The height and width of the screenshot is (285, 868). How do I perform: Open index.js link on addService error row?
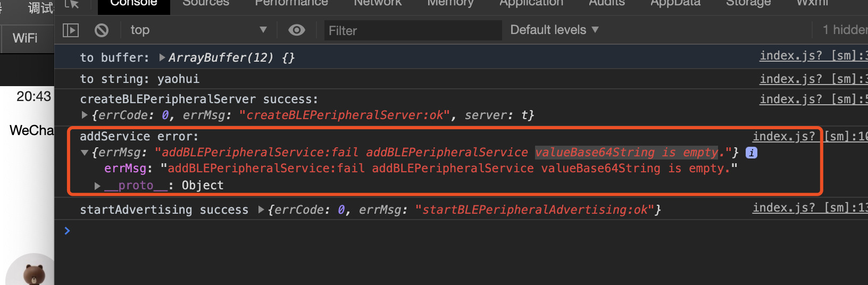810,136
